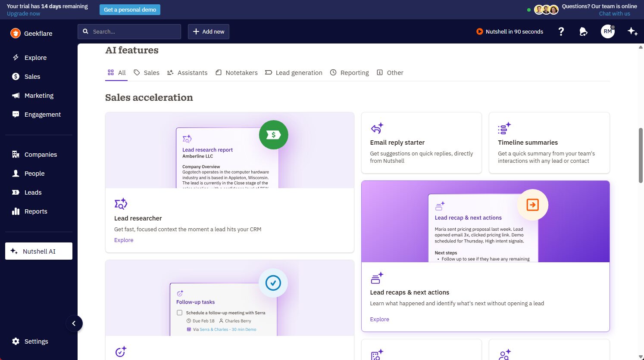Click the Lead researcher title text
The height and width of the screenshot is (360, 644).
(x=138, y=218)
